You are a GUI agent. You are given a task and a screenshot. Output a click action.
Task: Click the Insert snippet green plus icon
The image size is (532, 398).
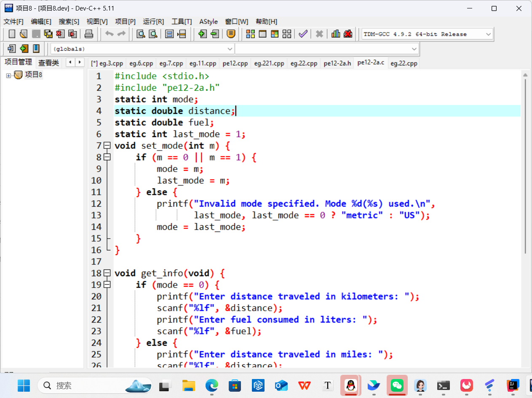[202, 34]
